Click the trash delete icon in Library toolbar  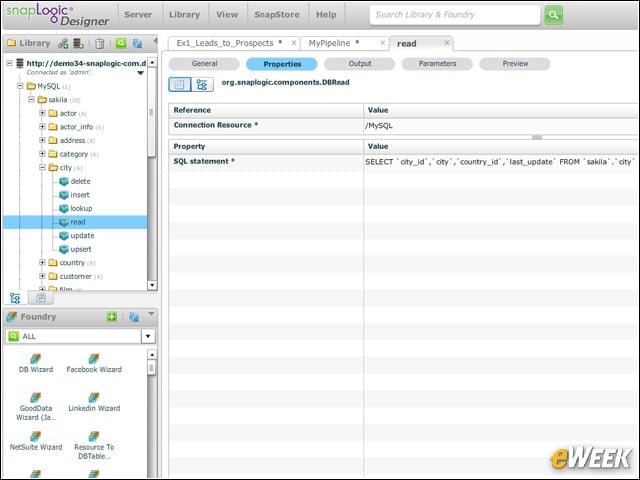point(100,43)
